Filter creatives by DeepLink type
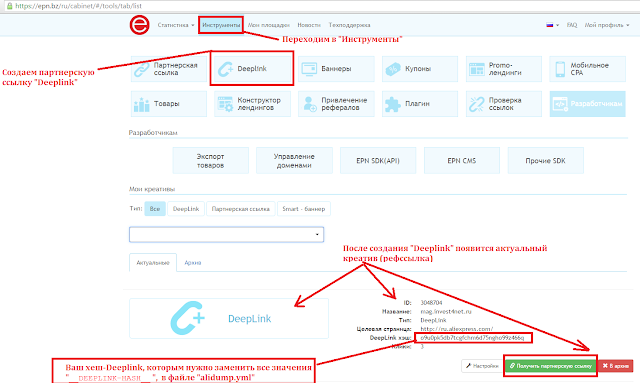This screenshot has height=383, width=640. 186,209
